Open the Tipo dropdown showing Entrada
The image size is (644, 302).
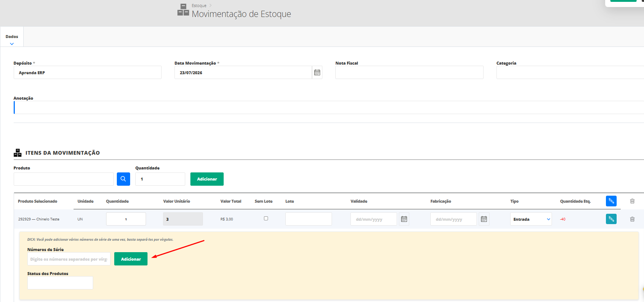point(531,219)
